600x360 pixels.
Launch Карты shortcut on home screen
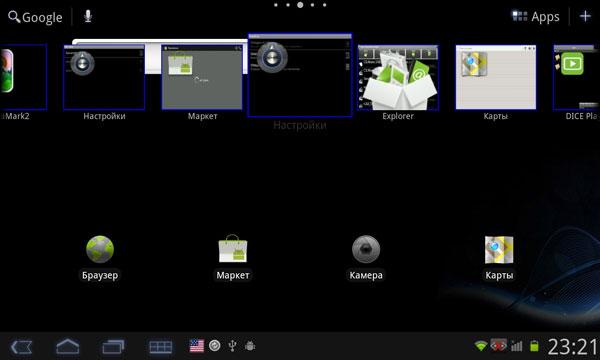[499, 258]
